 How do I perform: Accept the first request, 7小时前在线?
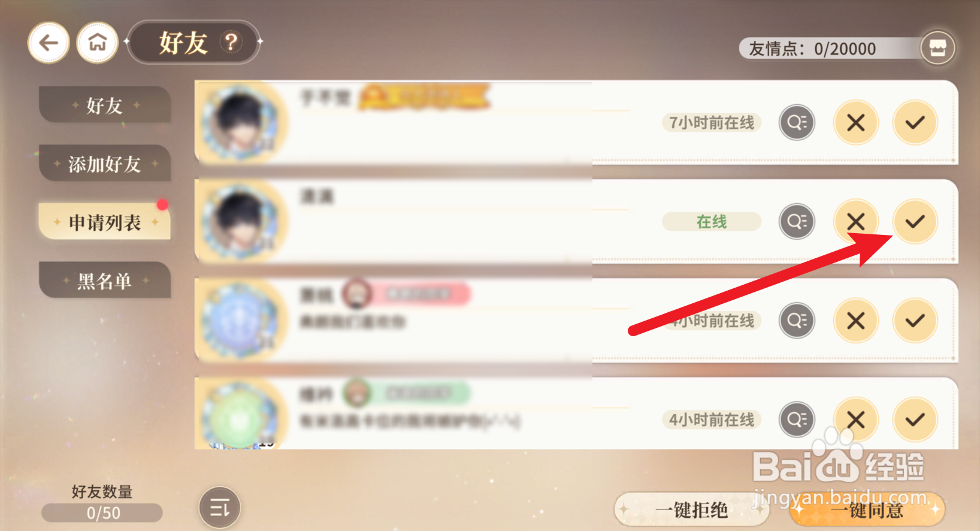point(915,123)
